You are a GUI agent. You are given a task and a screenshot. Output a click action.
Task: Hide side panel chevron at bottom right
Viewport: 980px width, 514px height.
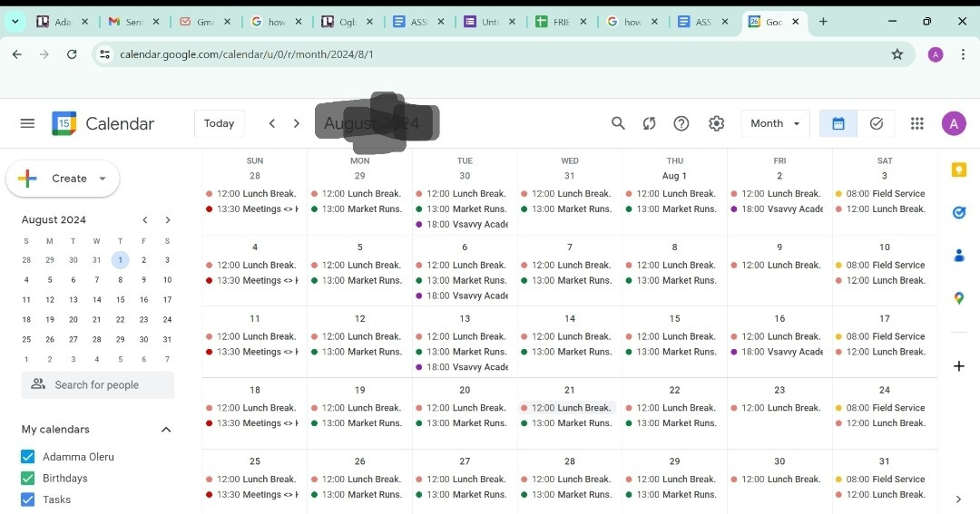pyautogui.click(x=958, y=499)
